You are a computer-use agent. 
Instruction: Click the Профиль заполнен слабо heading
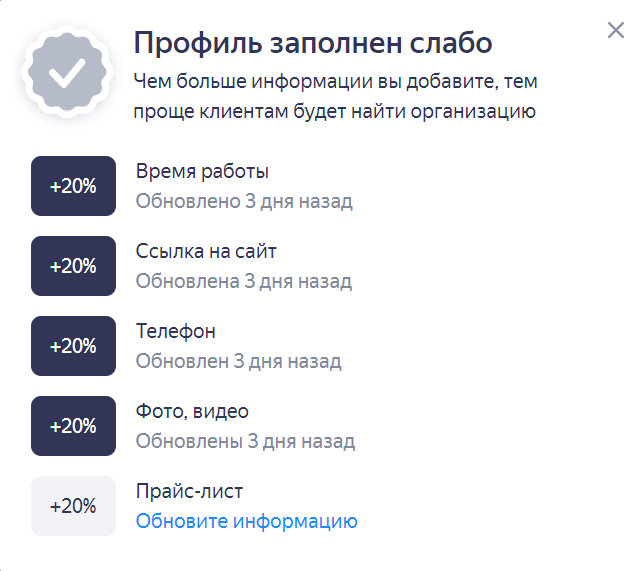313,44
